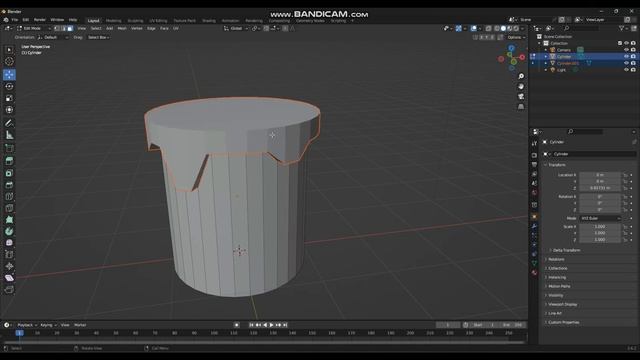Click the play animation button
Viewport: 640px width, 360px height.
pos(271,325)
